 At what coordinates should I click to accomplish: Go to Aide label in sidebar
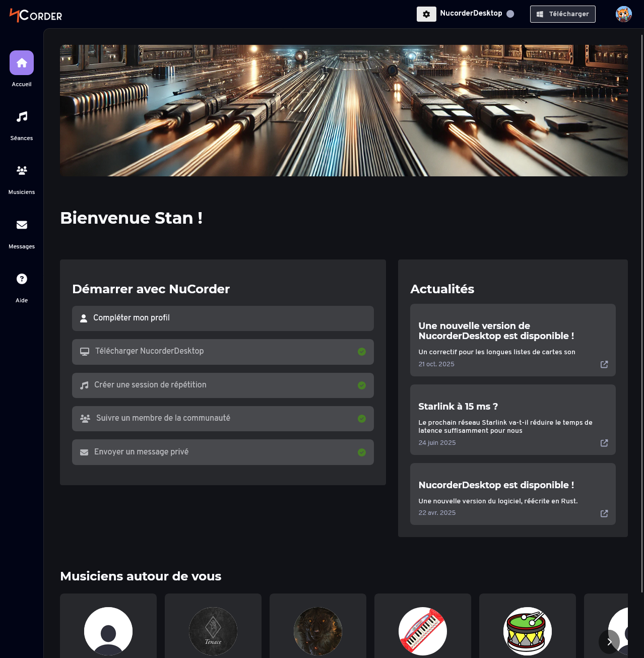pos(22,300)
